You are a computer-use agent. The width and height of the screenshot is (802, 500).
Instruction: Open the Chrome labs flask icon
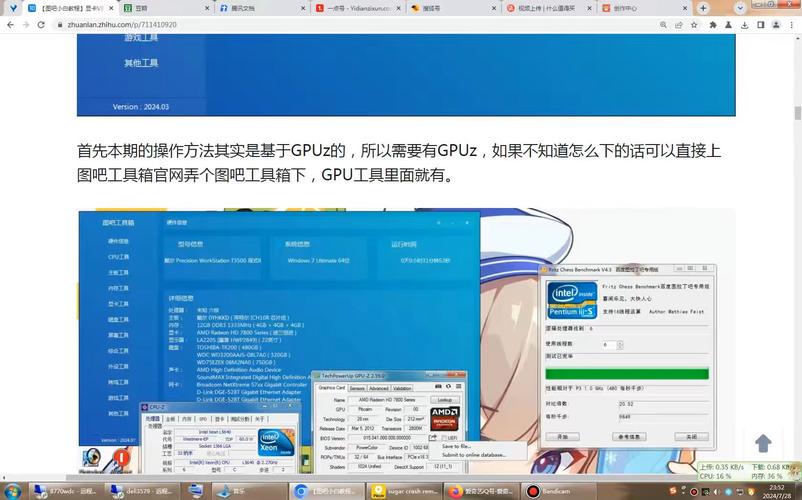click(728, 25)
